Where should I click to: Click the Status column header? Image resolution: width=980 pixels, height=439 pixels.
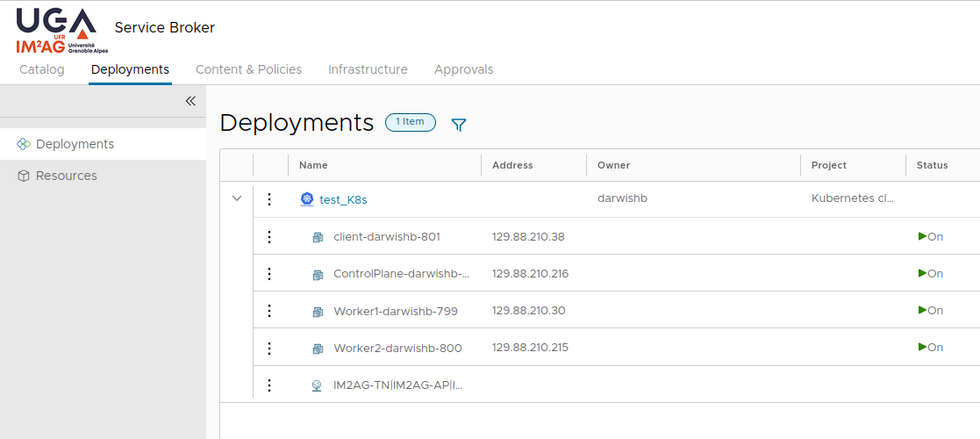tap(932, 165)
